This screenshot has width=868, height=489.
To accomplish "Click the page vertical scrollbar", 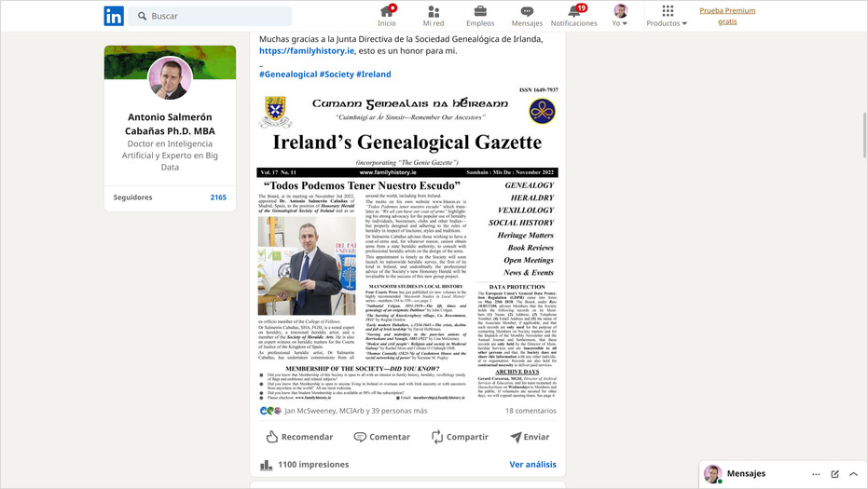I will pyautogui.click(x=864, y=136).
